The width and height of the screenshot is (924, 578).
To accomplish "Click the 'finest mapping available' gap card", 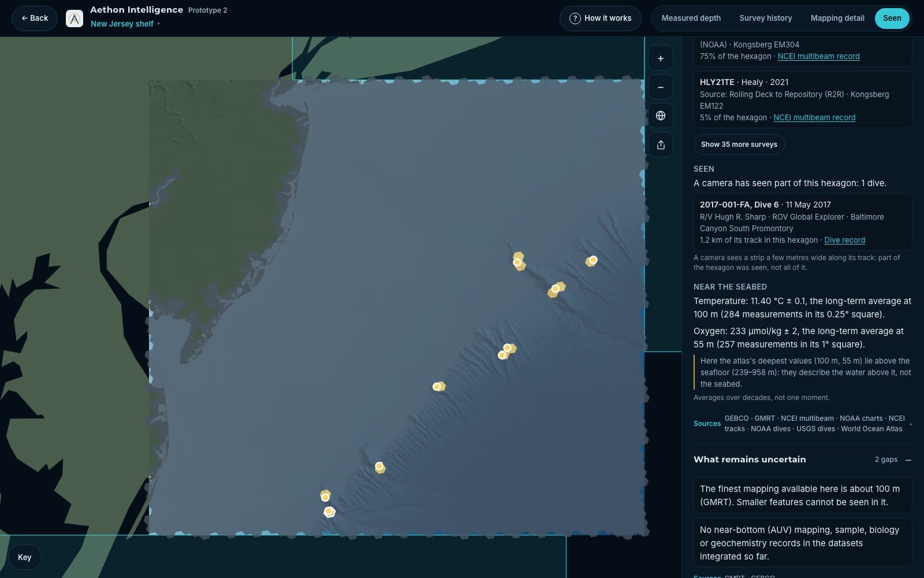I will (x=802, y=495).
